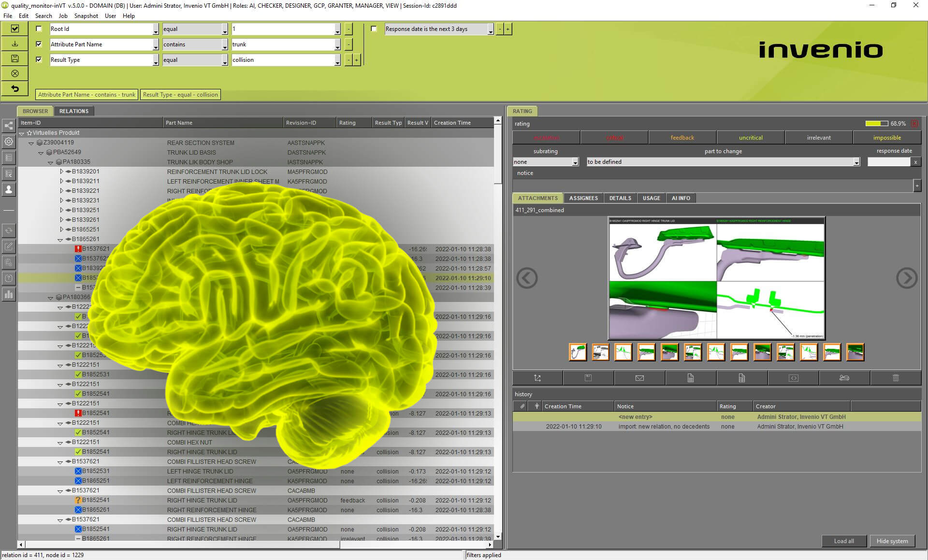Switch to the BROWSER tab
928x560 pixels.
pos(35,111)
